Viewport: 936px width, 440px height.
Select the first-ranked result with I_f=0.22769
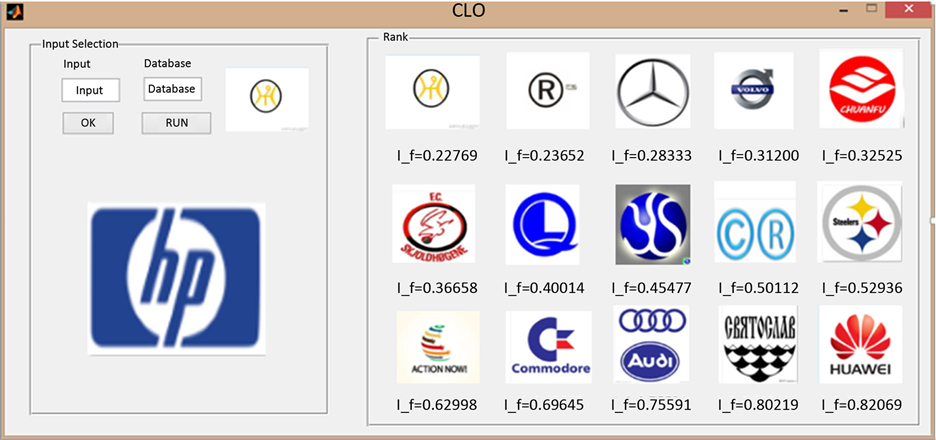click(432, 93)
